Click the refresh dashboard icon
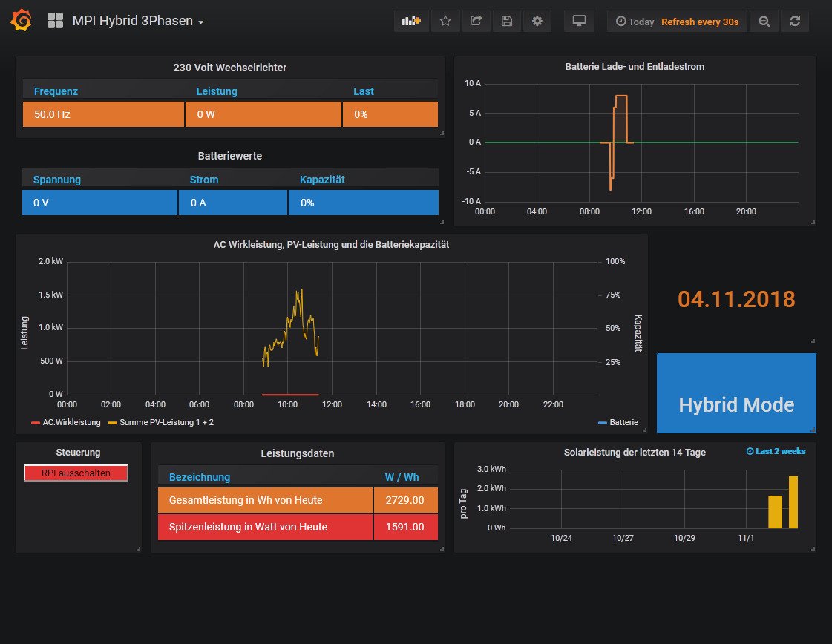Image resolution: width=832 pixels, height=644 pixels. point(794,22)
